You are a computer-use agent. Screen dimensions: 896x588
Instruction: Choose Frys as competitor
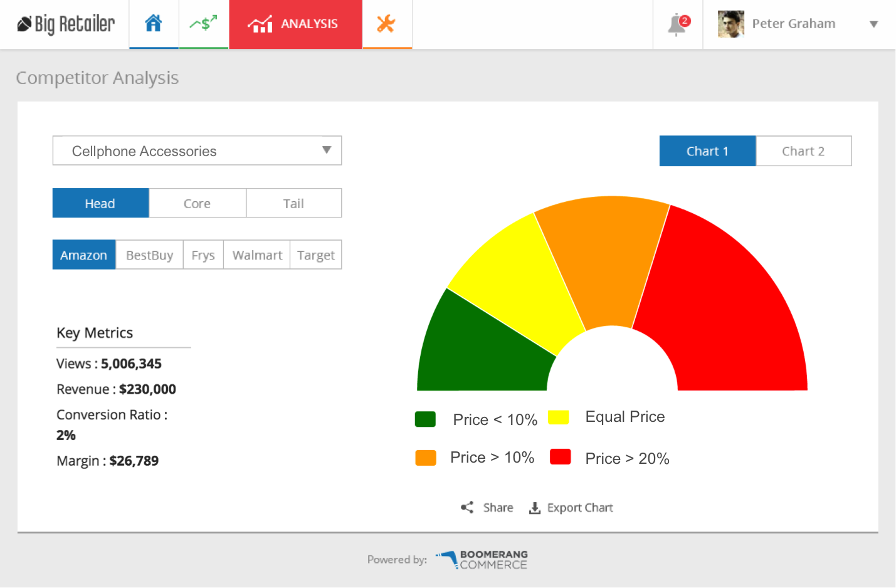203,255
